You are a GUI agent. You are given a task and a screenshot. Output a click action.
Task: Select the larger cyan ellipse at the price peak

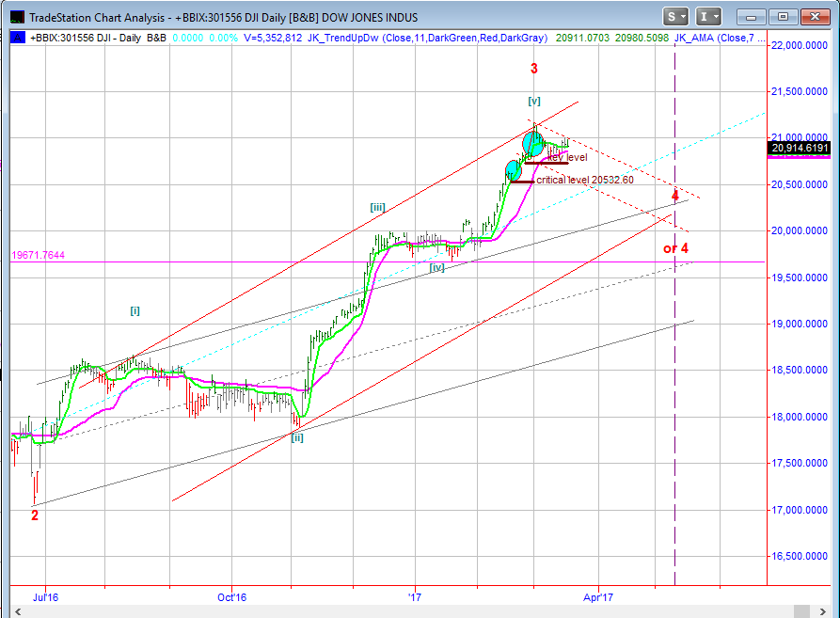coord(533,144)
